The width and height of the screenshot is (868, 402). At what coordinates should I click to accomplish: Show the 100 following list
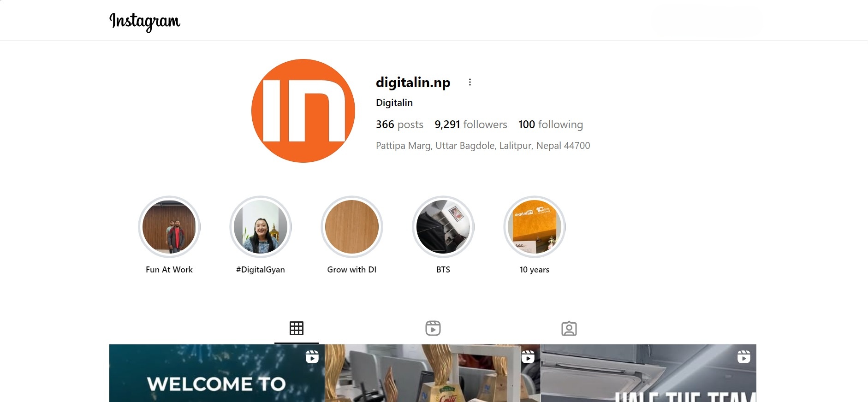(550, 124)
